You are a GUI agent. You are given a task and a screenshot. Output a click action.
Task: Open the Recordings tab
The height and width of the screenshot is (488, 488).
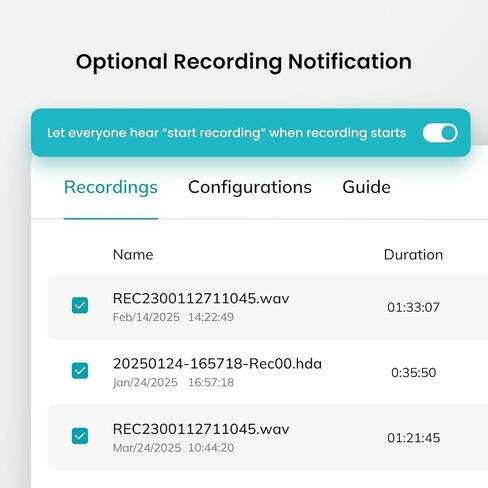111,187
